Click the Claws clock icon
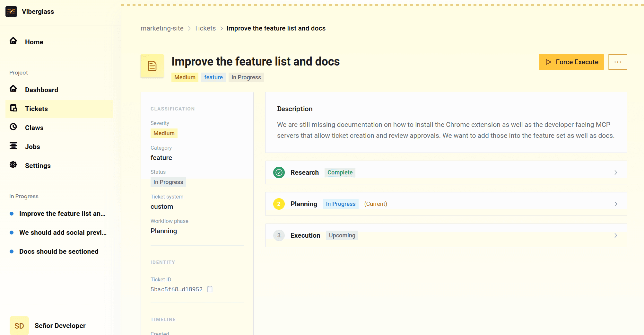Viewport: 644px width, 335px height. [x=13, y=127]
